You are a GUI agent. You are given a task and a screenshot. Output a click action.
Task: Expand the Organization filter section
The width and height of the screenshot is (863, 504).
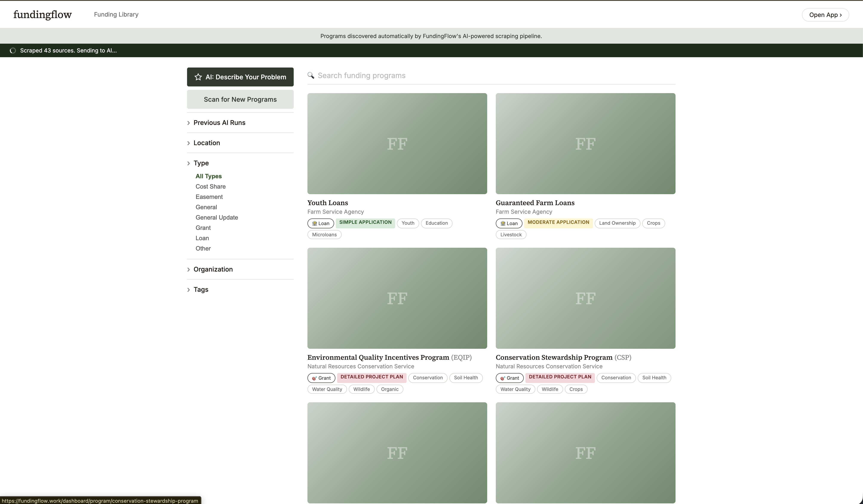tap(213, 269)
